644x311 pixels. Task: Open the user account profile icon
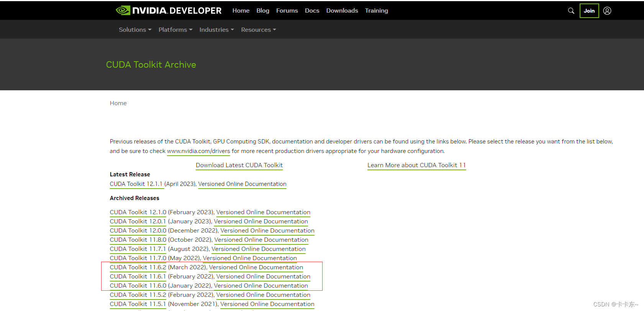607,11
